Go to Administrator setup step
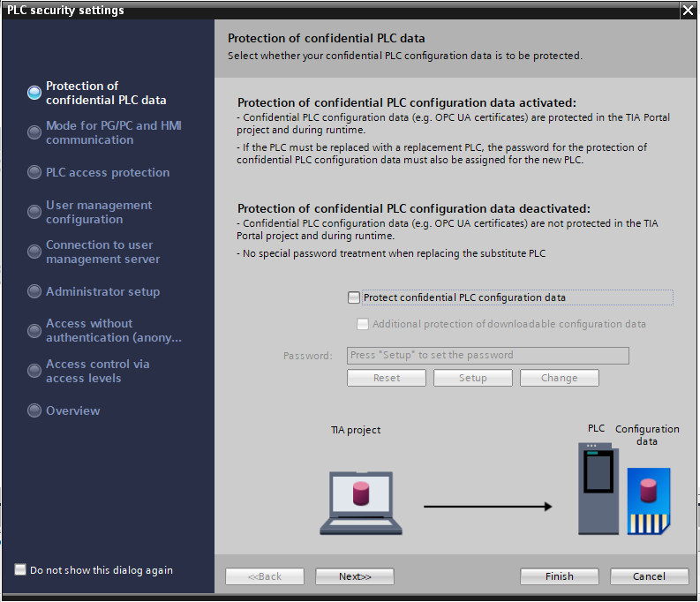 (x=102, y=291)
